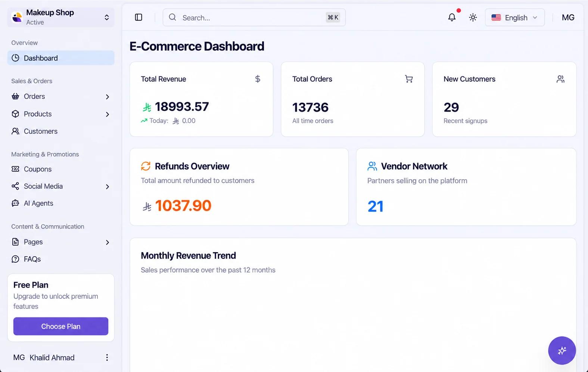The height and width of the screenshot is (372, 588).
Task: Click the 13736 total orders value
Action: (x=310, y=108)
